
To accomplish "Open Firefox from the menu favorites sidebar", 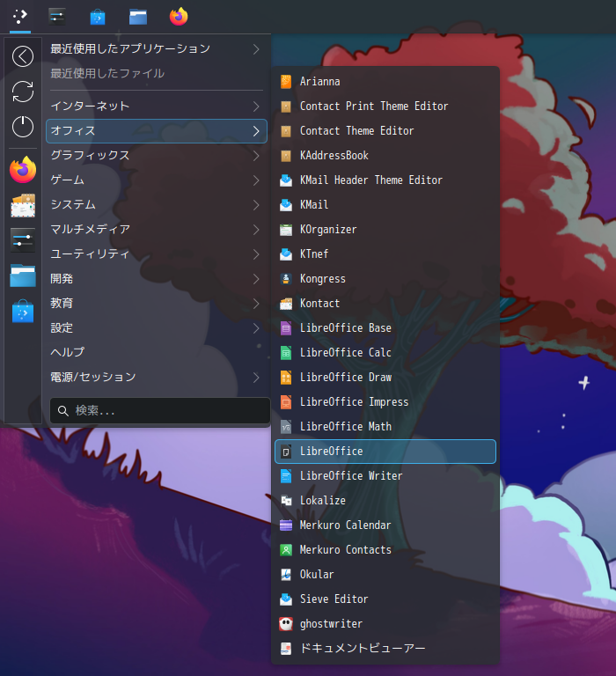I will (x=23, y=170).
